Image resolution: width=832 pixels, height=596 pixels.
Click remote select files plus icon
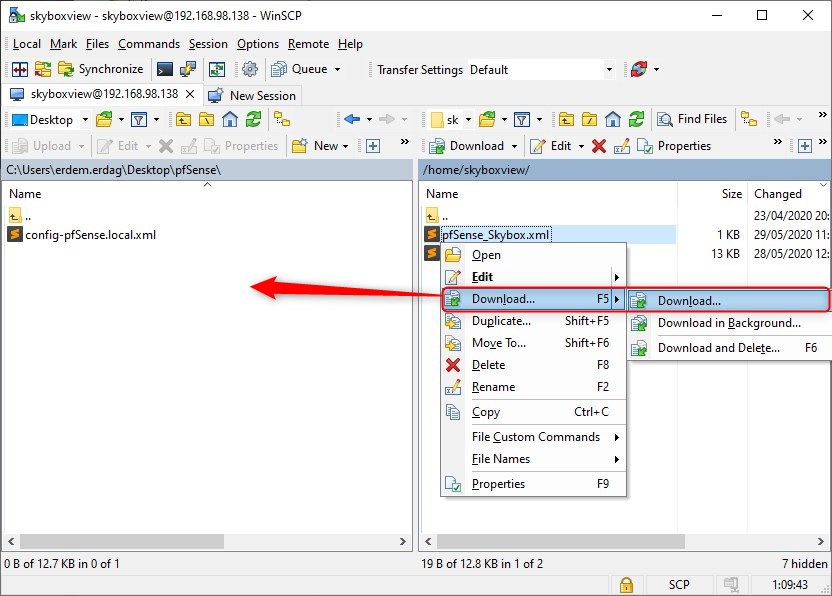point(805,146)
